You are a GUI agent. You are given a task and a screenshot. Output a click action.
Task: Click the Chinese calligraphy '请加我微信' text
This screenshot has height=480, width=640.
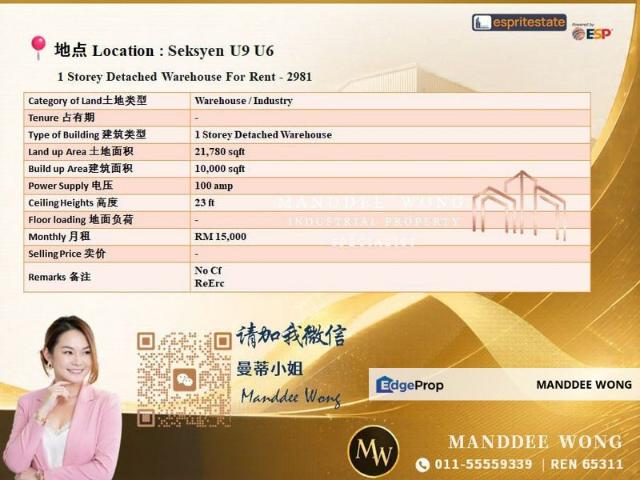[x=291, y=336]
